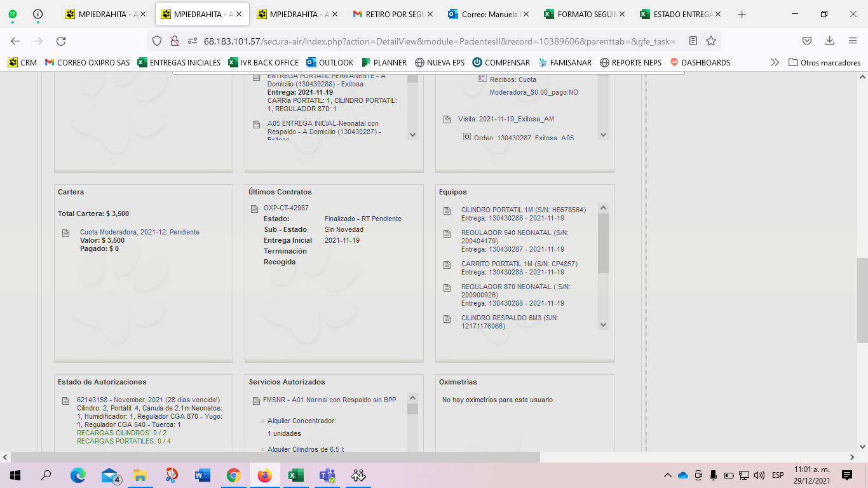Click the Equipos panel scrollbar thumb
Viewport: 868px width, 488px height.
tap(603, 243)
